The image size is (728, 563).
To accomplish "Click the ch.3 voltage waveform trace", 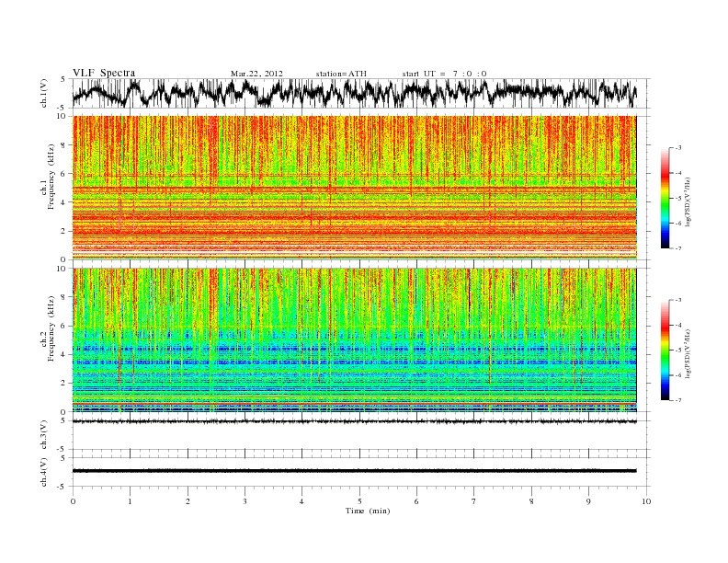I will [354, 421].
